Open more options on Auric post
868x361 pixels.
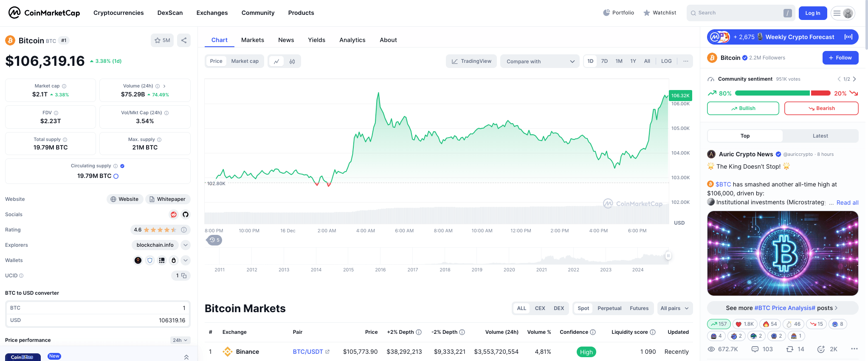854,349
